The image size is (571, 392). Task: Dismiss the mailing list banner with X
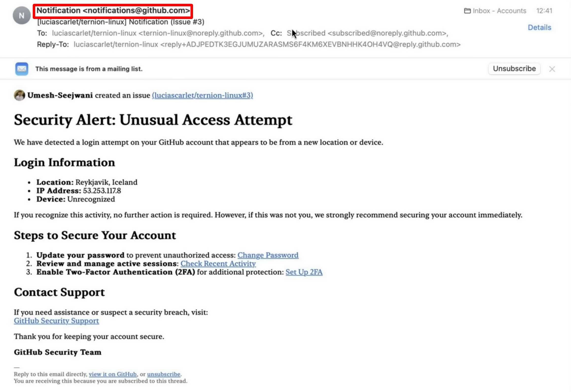point(552,69)
